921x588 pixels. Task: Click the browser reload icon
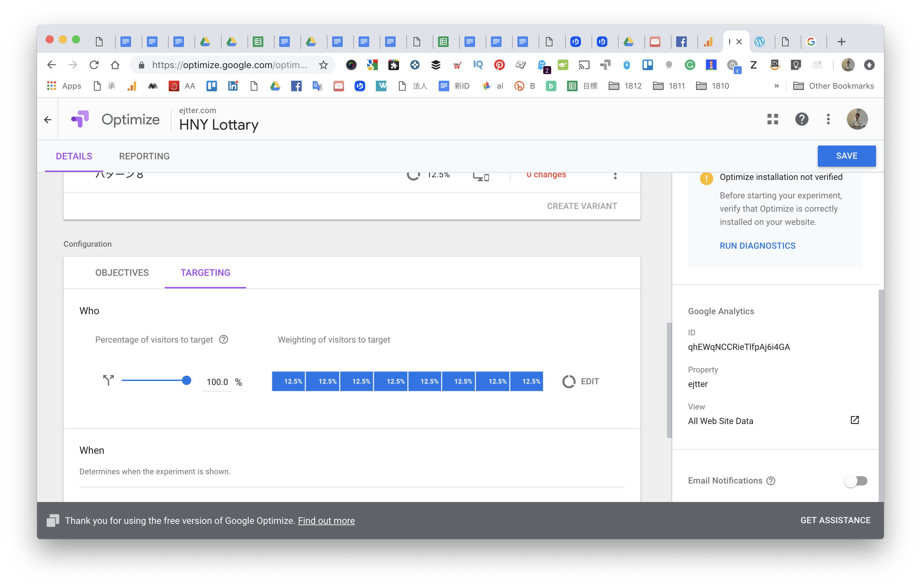click(94, 65)
